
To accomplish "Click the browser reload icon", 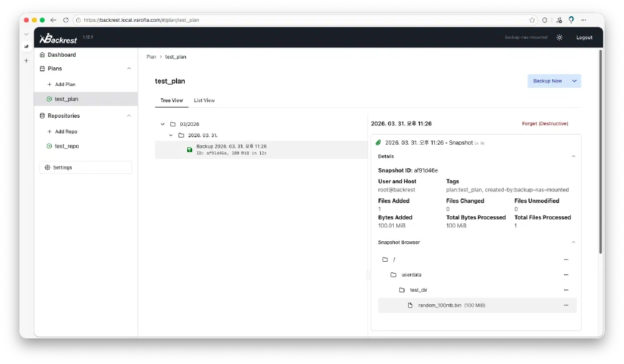I will [66, 20].
